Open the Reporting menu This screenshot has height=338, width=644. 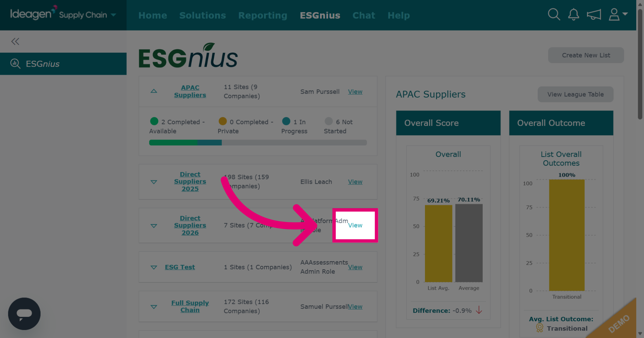tap(263, 15)
